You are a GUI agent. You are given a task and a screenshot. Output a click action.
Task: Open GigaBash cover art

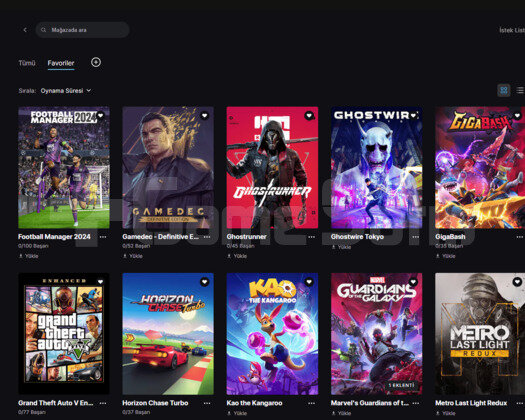(x=480, y=167)
